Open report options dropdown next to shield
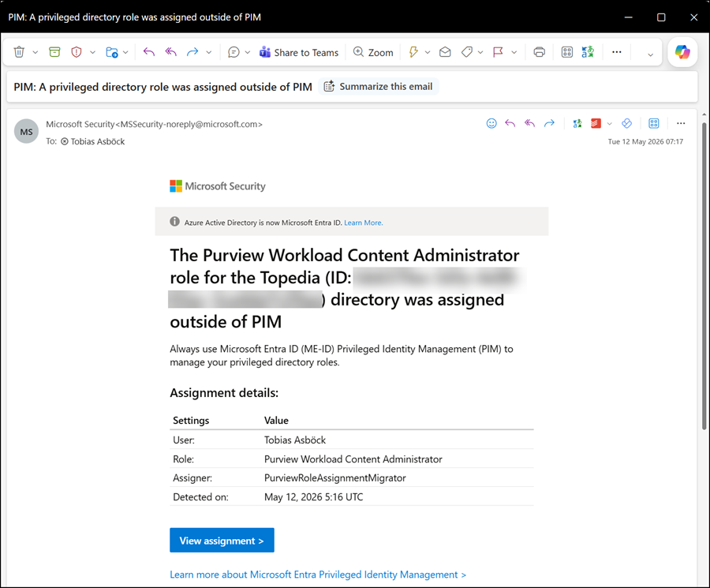This screenshot has width=710, height=588. (x=92, y=53)
